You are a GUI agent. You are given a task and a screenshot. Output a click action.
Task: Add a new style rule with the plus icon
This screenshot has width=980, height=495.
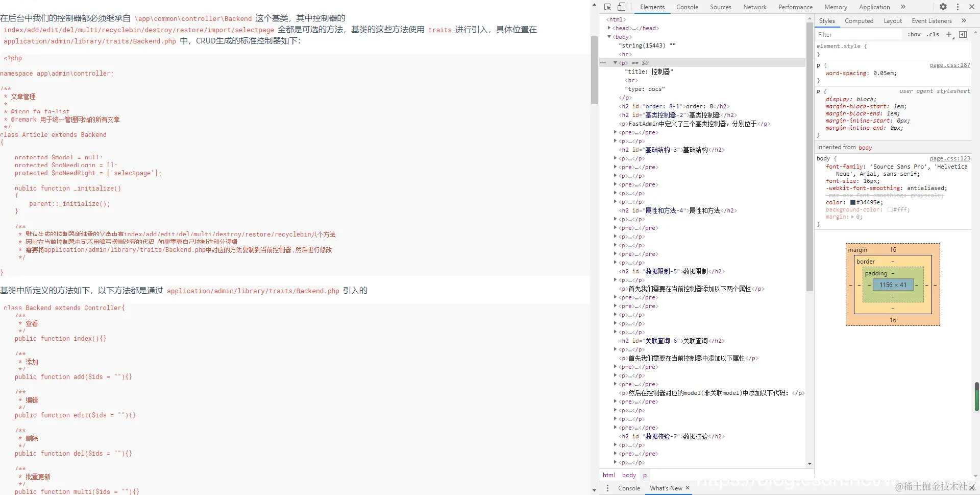[x=949, y=34]
